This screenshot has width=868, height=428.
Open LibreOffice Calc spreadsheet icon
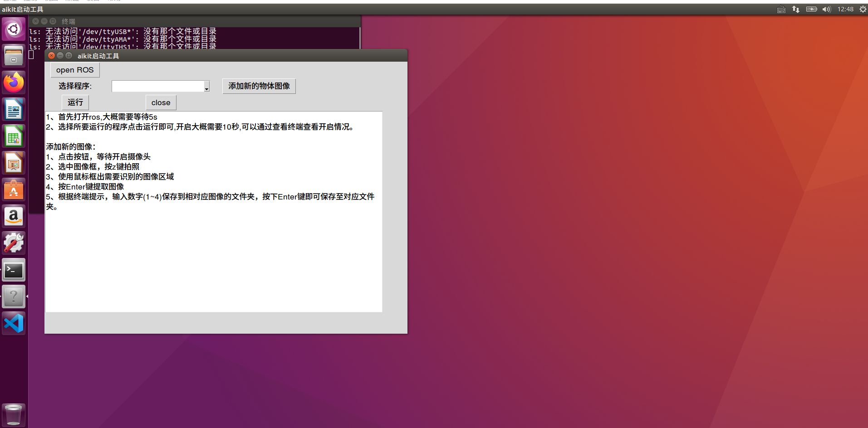point(14,136)
